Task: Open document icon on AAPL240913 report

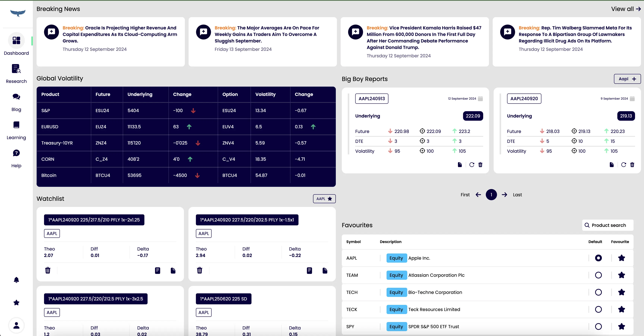Action: click(460, 164)
